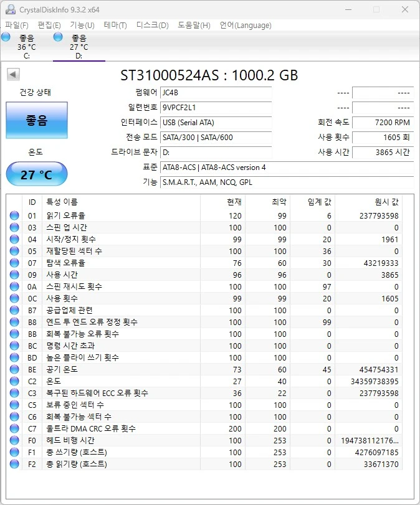
Task: Click the 총 쓰기량 (호스트) attribute name
Action: click(x=77, y=452)
